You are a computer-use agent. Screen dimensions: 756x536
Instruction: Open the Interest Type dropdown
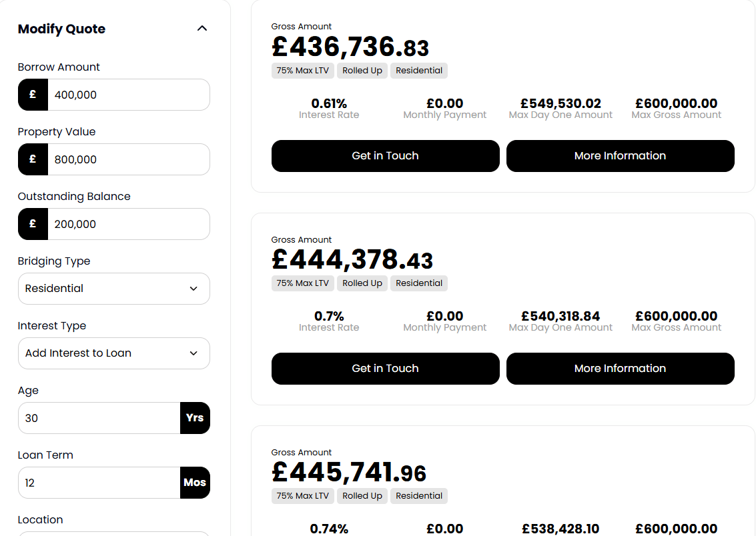pos(114,353)
